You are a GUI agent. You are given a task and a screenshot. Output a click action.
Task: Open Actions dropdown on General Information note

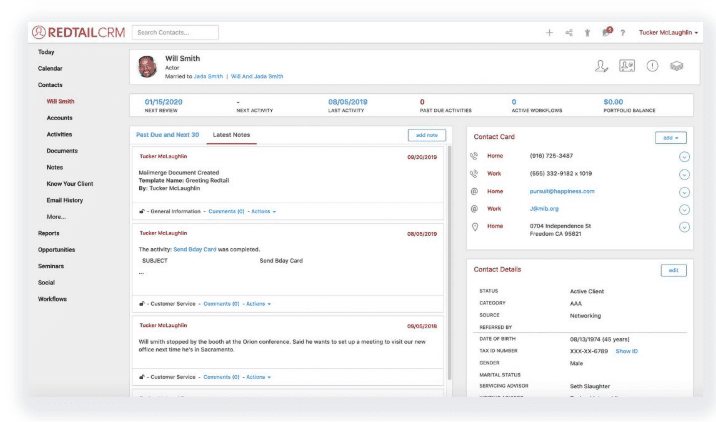point(261,212)
